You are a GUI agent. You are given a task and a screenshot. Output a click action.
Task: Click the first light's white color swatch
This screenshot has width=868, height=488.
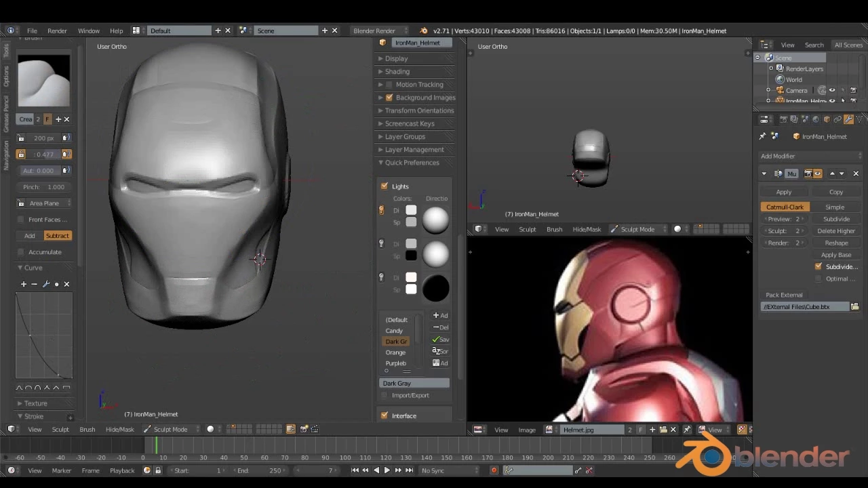(x=411, y=210)
